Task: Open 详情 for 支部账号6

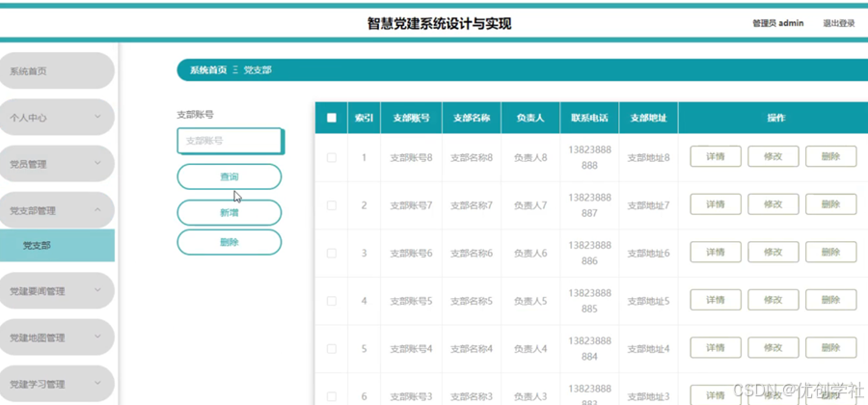Action: (x=716, y=253)
